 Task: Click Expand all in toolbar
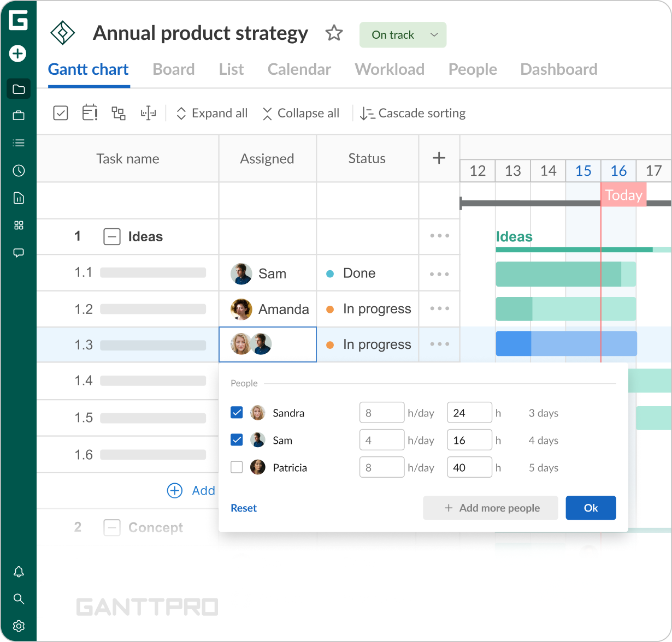pyautogui.click(x=212, y=114)
